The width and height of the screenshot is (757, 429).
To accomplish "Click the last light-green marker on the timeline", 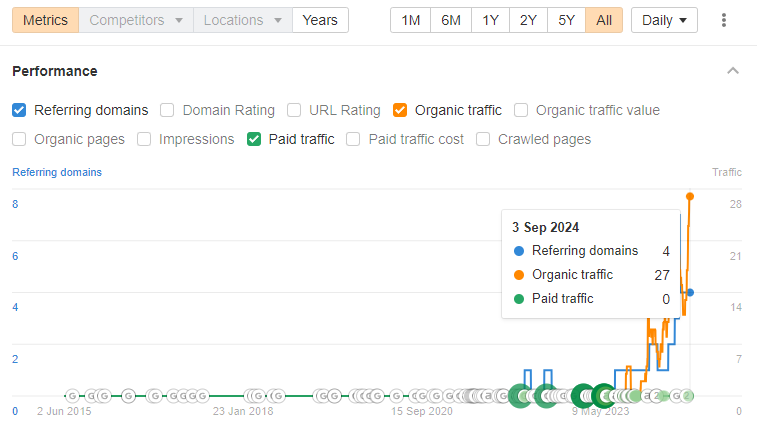I will [687, 396].
